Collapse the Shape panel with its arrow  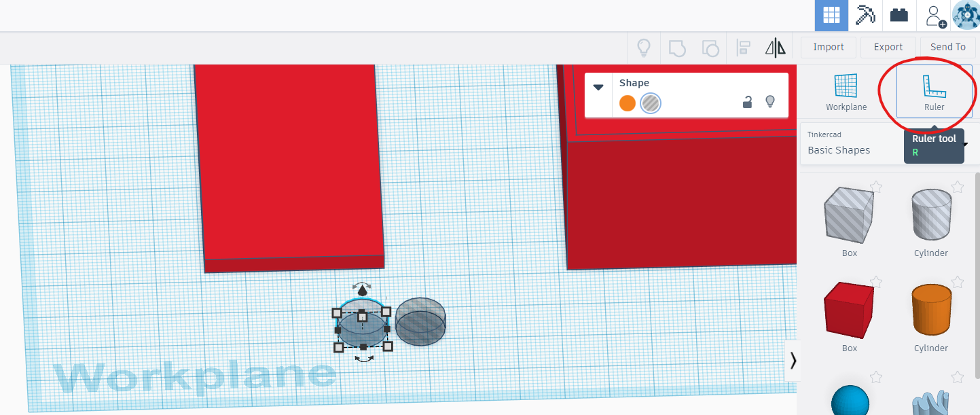pyautogui.click(x=598, y=87)
